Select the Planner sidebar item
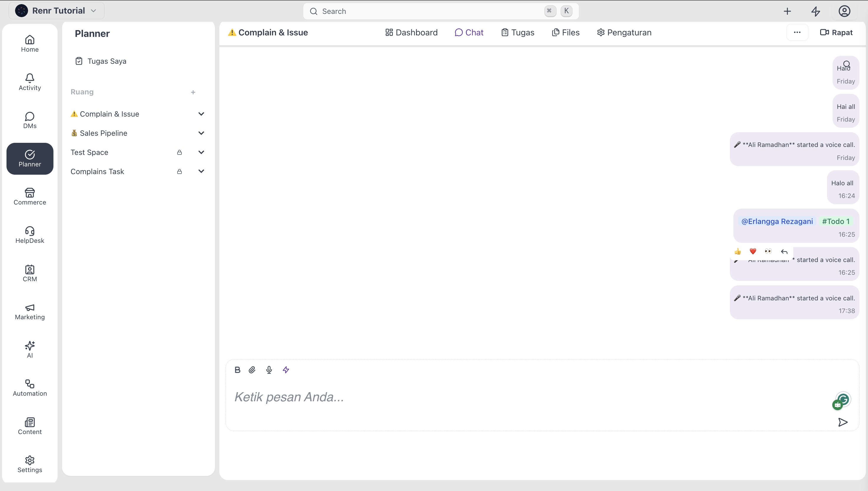 point(30,158)
